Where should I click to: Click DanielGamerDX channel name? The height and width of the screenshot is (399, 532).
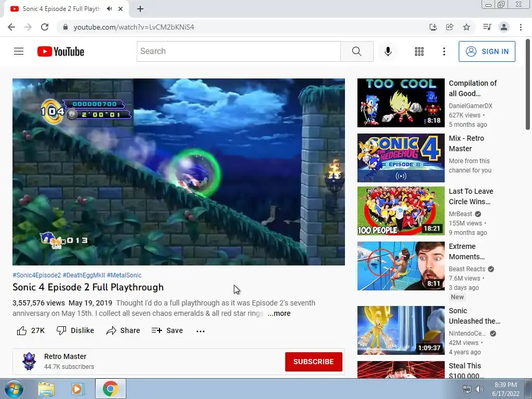(x=470, y=106)
